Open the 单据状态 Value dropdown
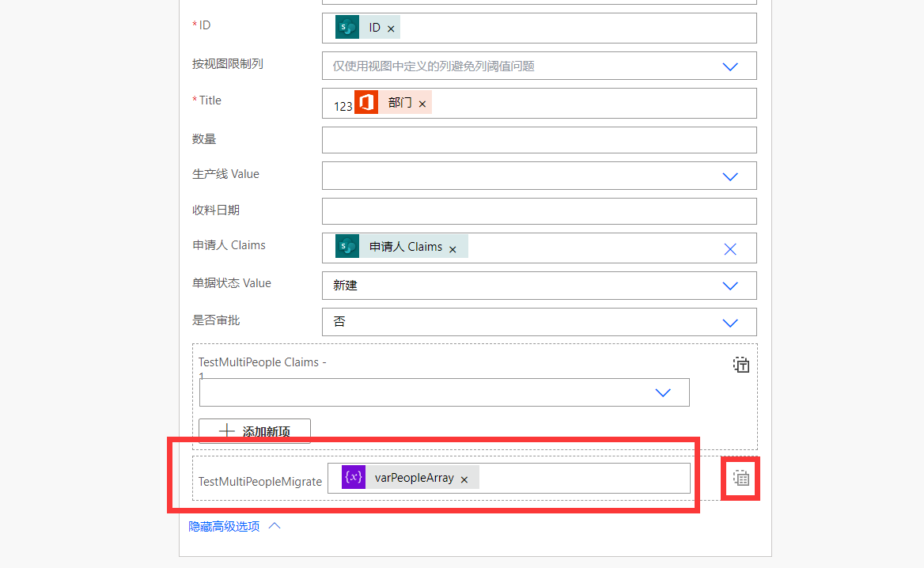The height and width of the screenshot is (568, 924). point(730,286)
